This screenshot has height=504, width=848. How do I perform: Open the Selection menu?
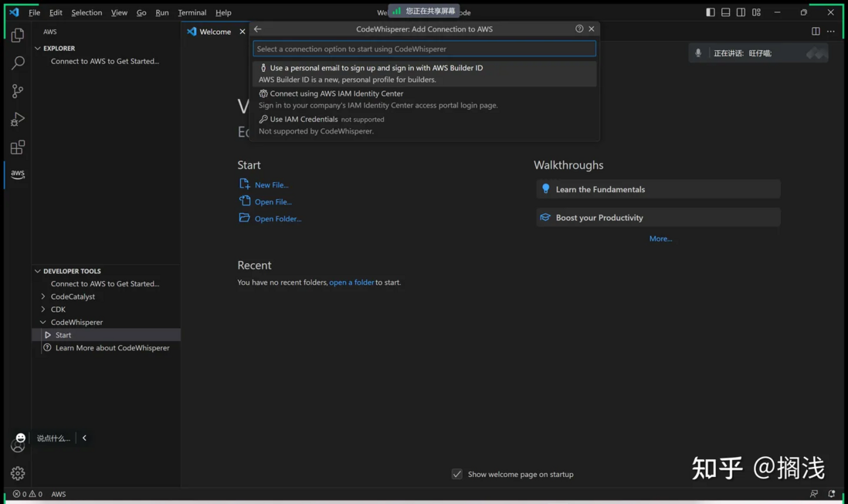86,12
